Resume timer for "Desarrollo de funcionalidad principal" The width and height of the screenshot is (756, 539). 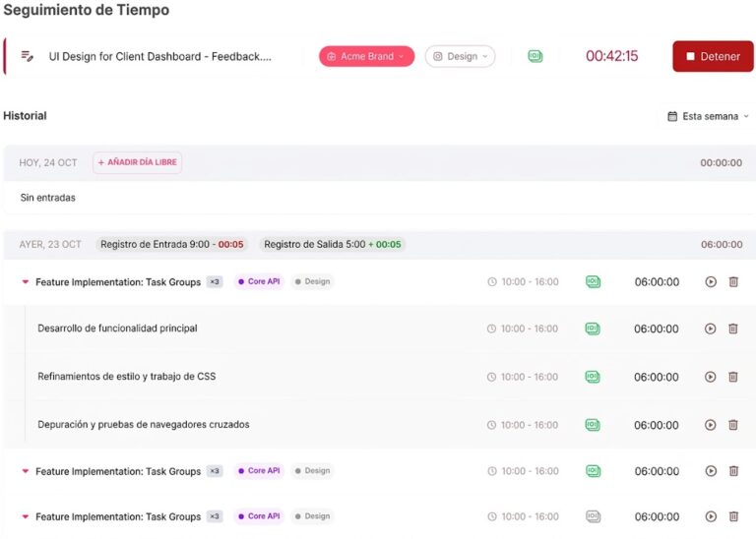[710, 329]
